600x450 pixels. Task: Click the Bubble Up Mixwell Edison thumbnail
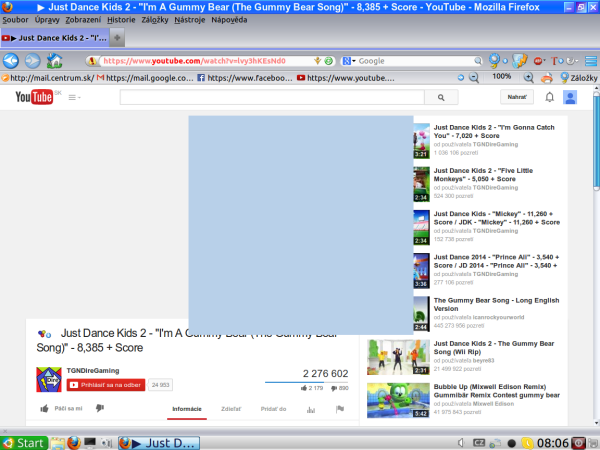pyautogui.click(x=398, y=400)
